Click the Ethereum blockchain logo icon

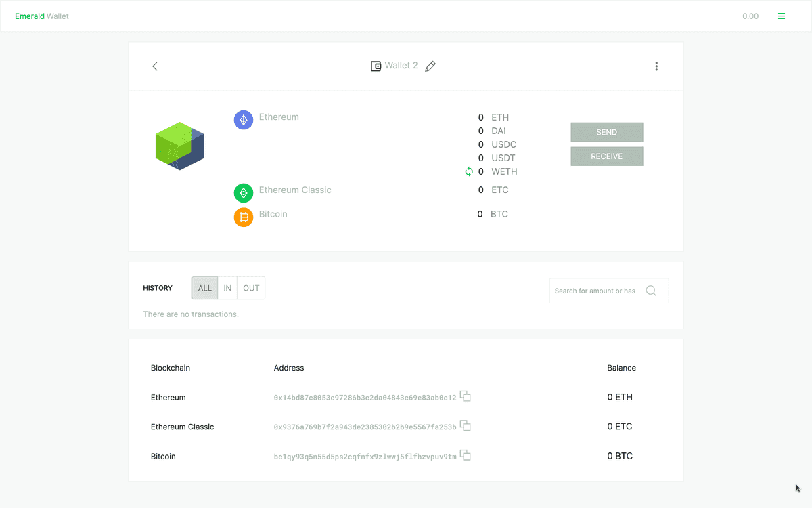tap(244, 121)
